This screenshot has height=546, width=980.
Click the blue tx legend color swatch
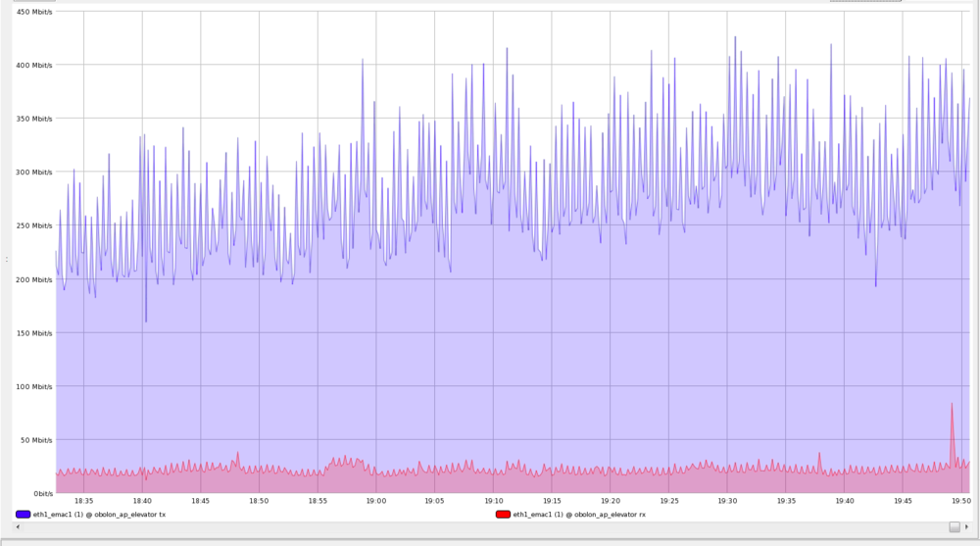click(x=24, y=514)
